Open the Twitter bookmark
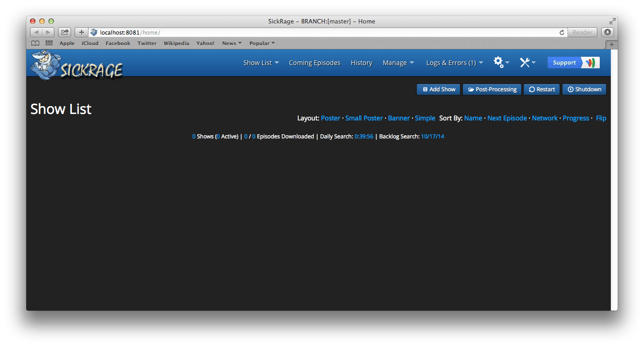This screenshot has height=347, width=644. tap(147, 43)
